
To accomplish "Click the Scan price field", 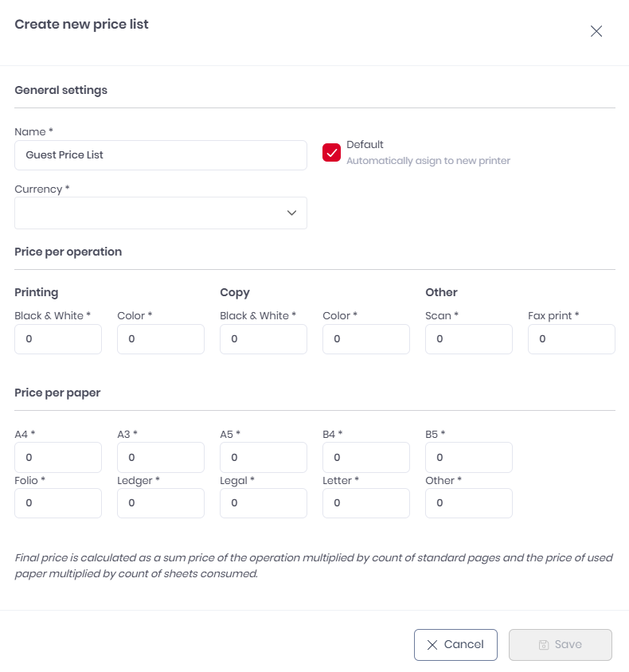I will click(469, 339).
